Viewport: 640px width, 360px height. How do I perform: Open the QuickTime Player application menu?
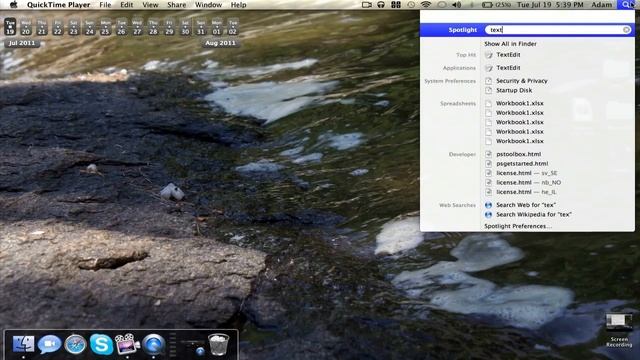tap(58, 5)
